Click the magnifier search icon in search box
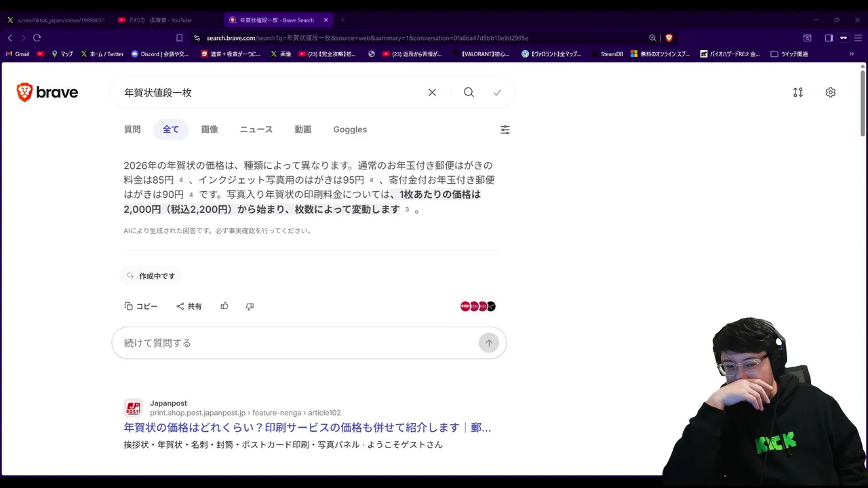Screen dimensions: 868x488 click(469, 92)
